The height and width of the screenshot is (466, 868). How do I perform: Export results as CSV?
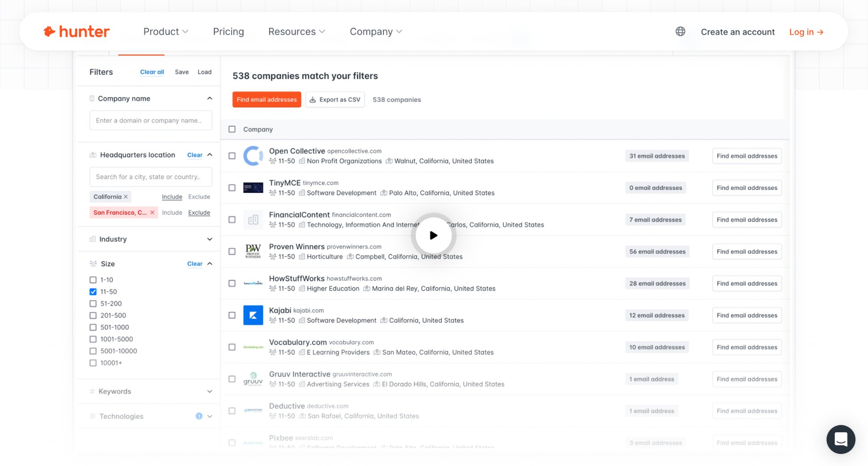(335, 100)
